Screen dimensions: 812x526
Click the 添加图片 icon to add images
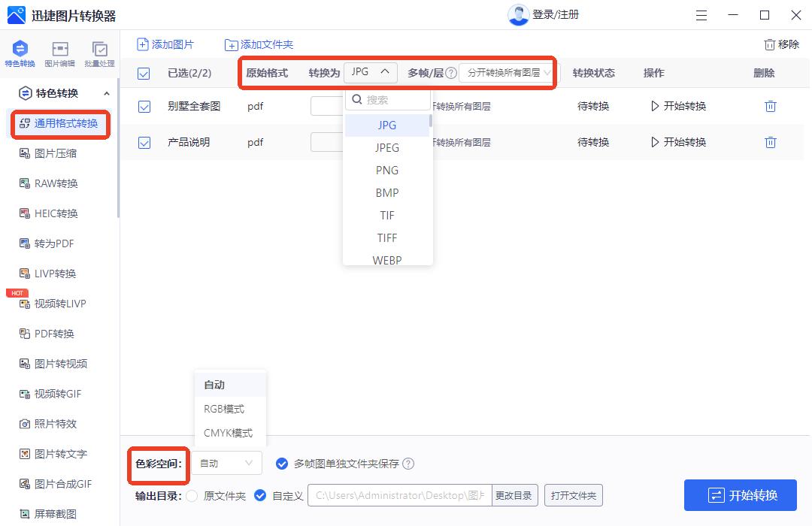[x=165, y=44]
